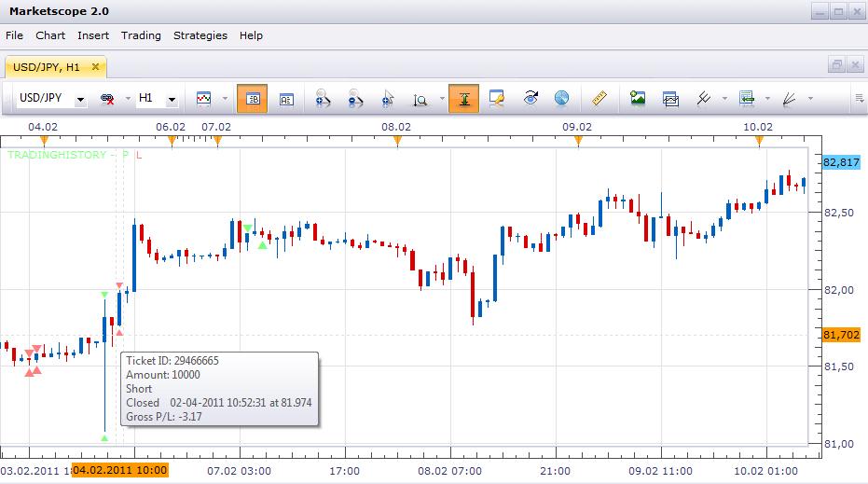The height and width of the screenshot is (484, 868).
Task: Toggle the highlighted data table view button
Action: 253,99
